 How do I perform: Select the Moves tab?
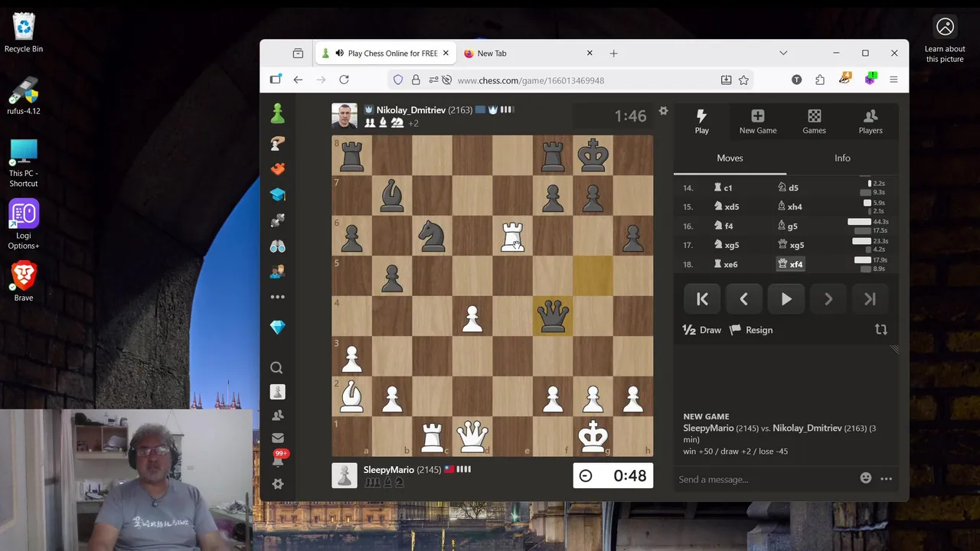[730, 158]
